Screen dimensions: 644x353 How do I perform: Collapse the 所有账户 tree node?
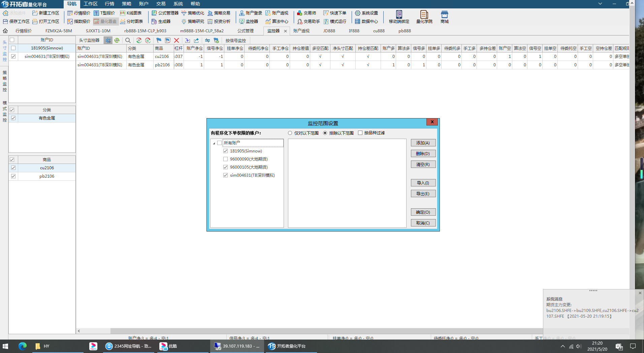coord(214,143)
